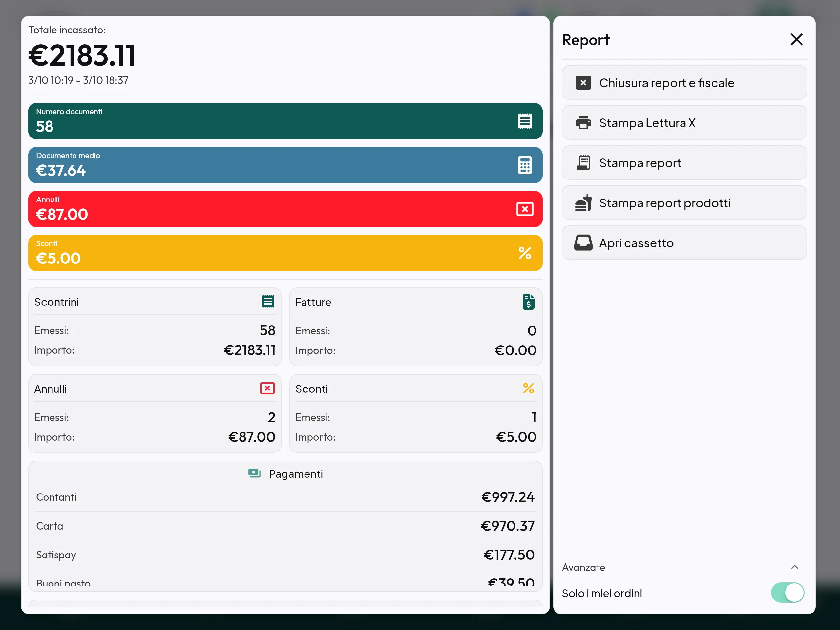Select the Satispay payment row
Screen dimensions: 840x630
pos(285,555)
